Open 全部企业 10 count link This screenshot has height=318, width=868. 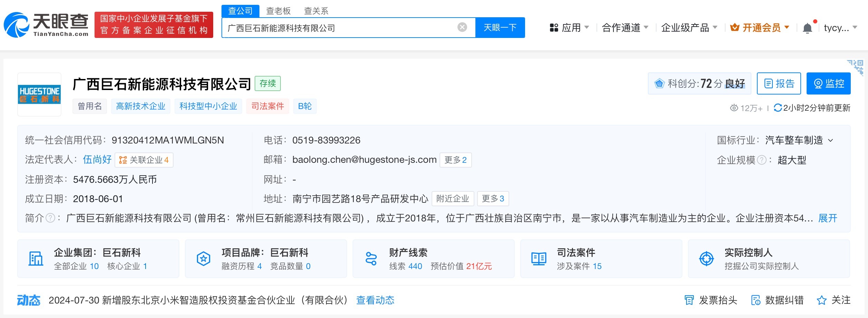coord(76,266)
